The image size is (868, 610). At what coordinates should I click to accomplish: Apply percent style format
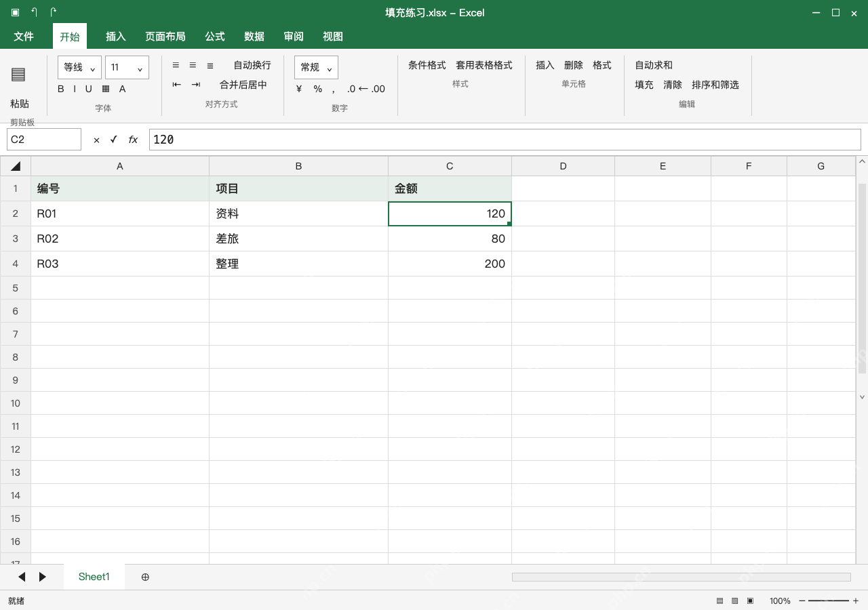(317, 89)
